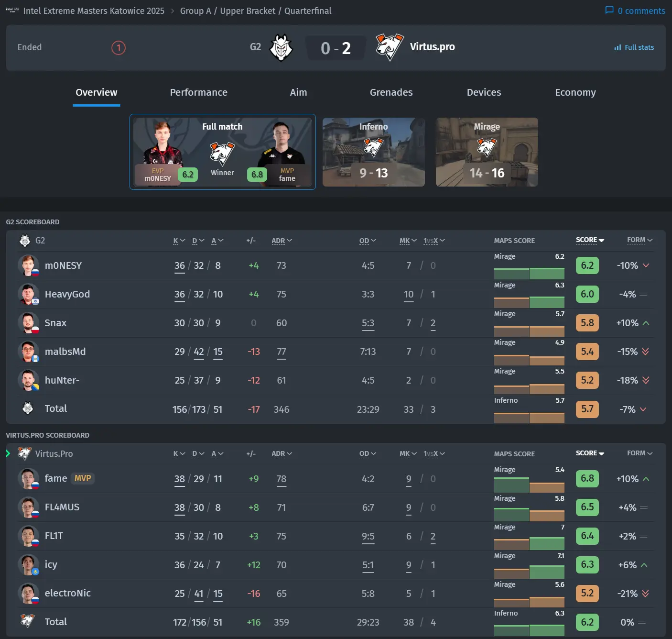Open m0NESY player name link

tap(63, 265)
